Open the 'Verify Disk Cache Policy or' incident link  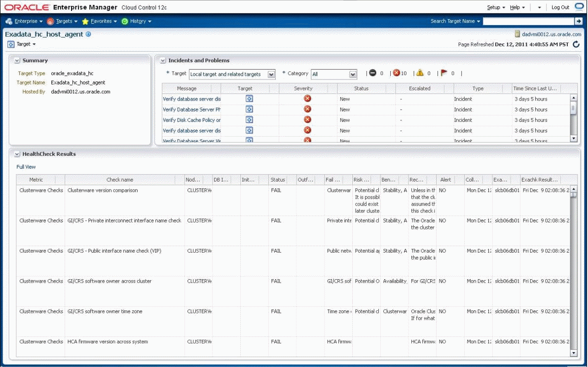(191, 120)
